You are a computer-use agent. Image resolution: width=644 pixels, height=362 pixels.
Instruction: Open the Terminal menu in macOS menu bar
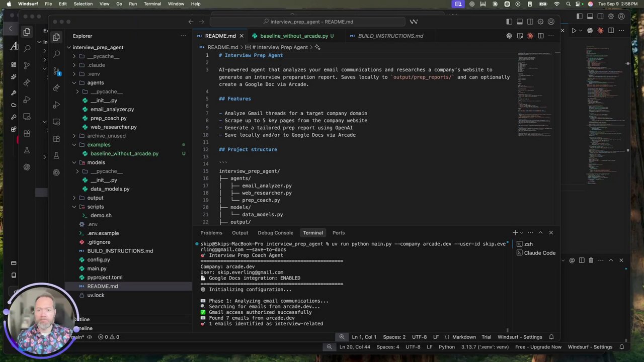tap(152, 4)
